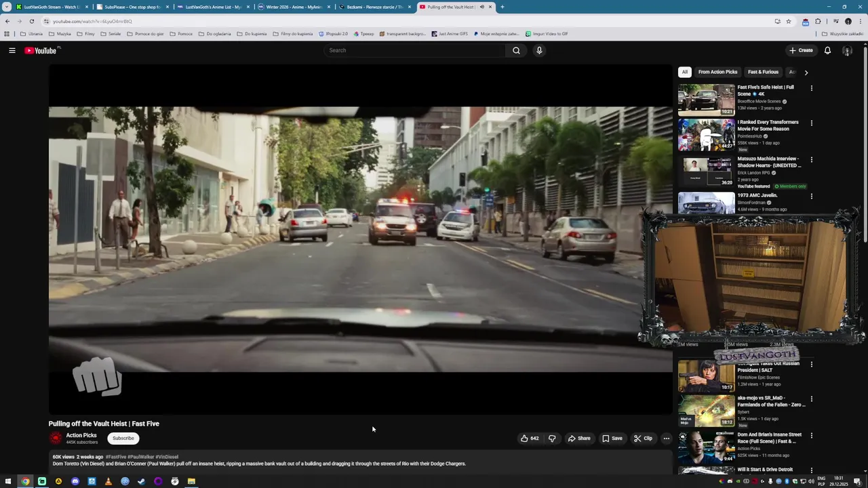Open Chrome from the taskbar
Viewport: 868px width, 488px height.
(x=25, y=481)
